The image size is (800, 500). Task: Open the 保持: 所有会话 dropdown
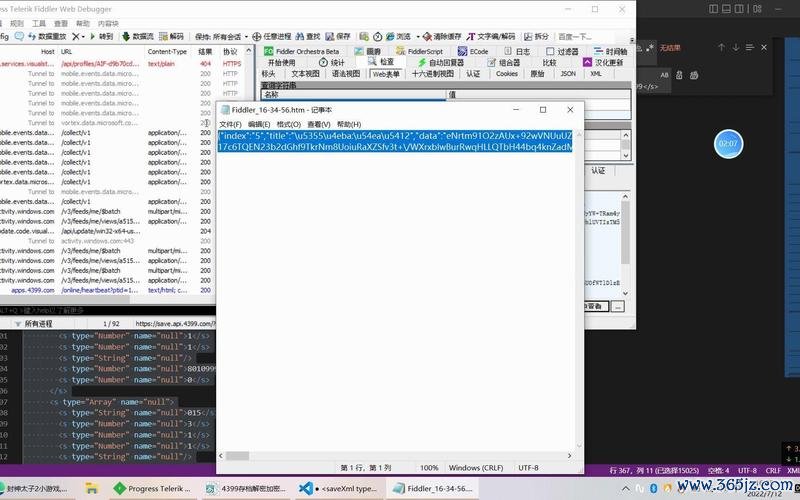[x=221, y=36]
